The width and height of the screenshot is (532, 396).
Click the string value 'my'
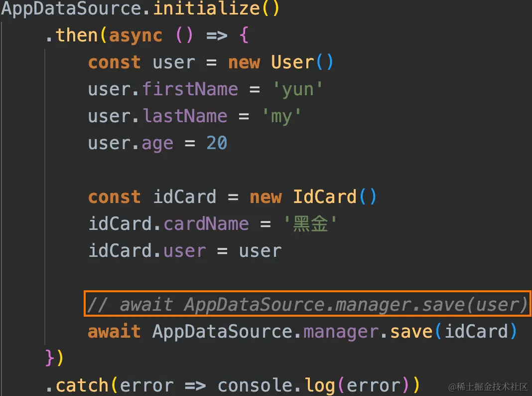[x=281, y=117]
